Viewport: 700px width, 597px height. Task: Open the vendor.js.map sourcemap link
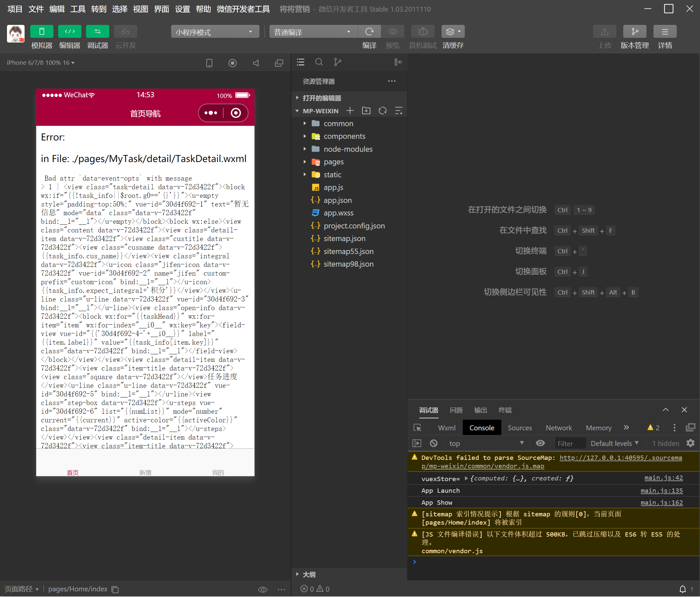point(552,462)
